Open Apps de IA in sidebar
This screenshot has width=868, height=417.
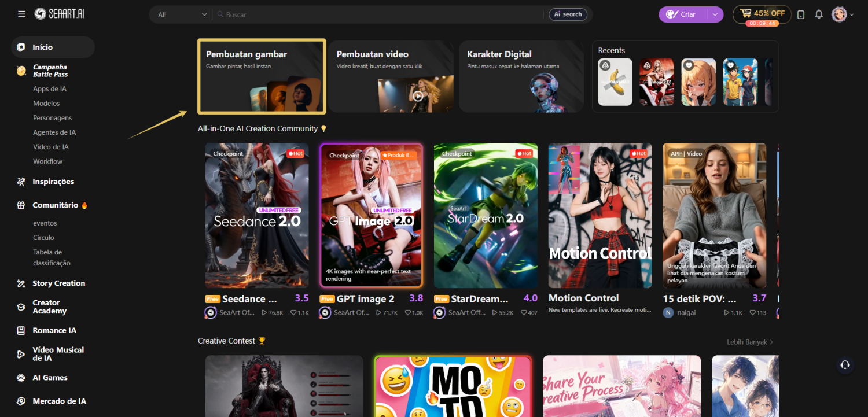[x=50, y=89]
